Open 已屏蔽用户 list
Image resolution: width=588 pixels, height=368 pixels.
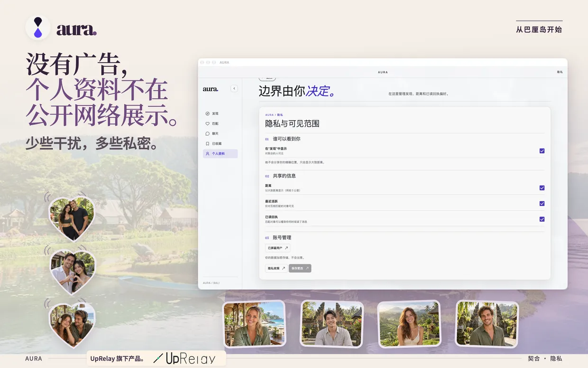coord(277,248)
